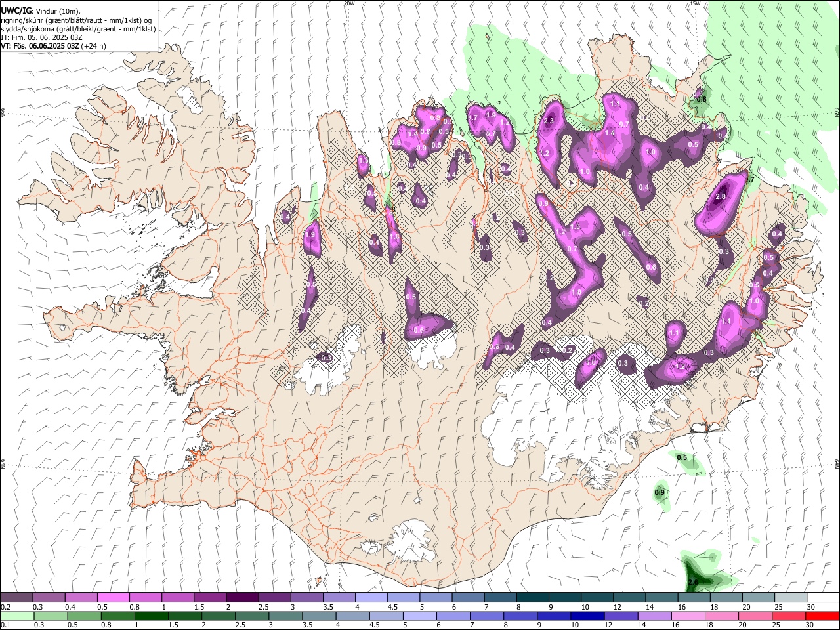Click the 25 scale label in the upper legend
Screen dimensions: 840x630
click(x=779, y=607)
